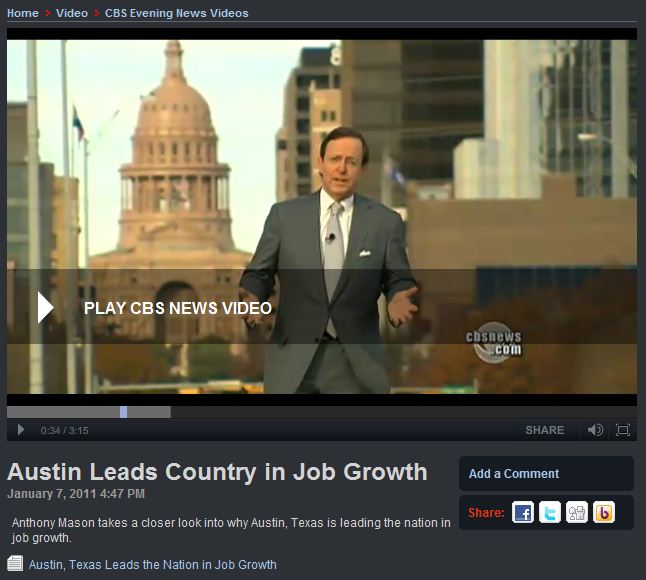Click the Anthony Mason description paragraph
The image size is (646, 580).
coord(231,530)
